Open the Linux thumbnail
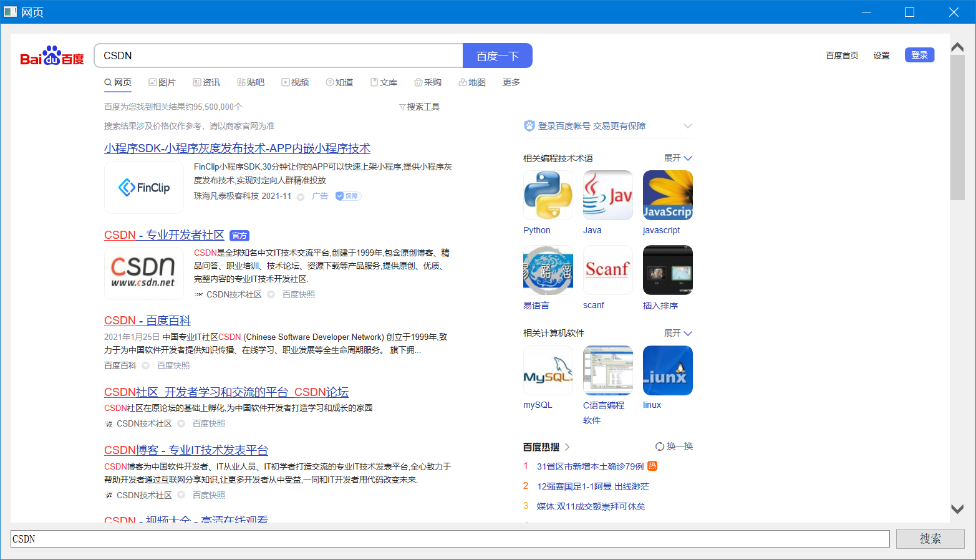The image size is (976, 560). 667,370
